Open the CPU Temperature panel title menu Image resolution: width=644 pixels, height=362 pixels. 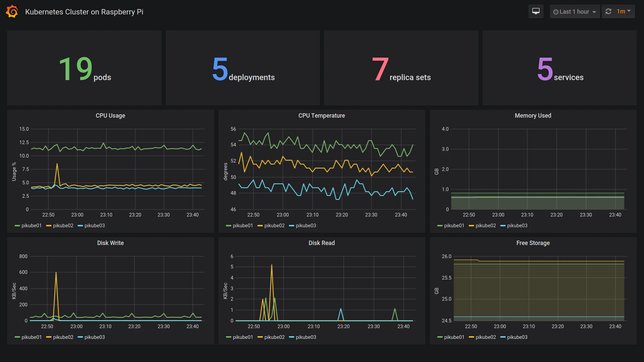coord(322,116)
